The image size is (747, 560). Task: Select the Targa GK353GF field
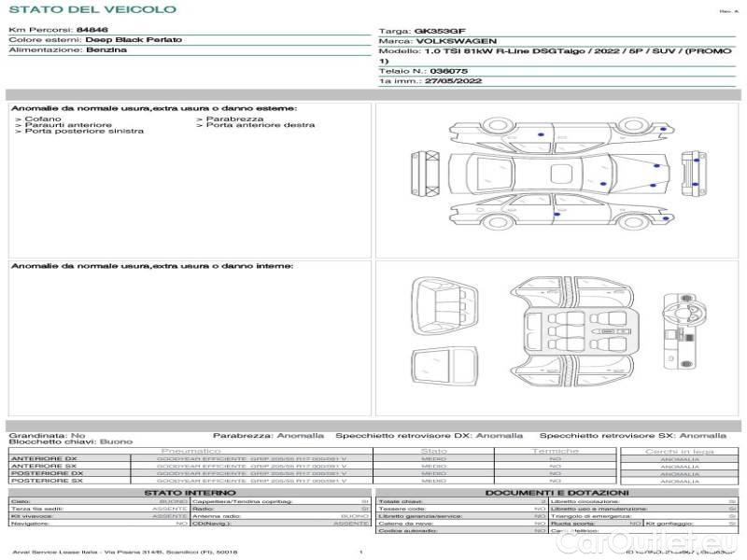[x=430, y=31]
